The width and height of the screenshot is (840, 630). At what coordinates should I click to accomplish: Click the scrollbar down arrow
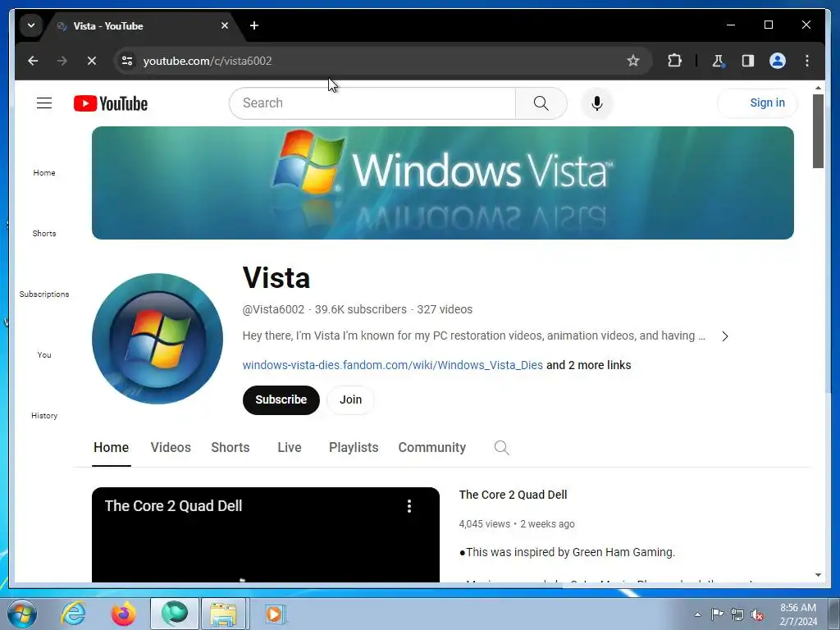[818, 575]
